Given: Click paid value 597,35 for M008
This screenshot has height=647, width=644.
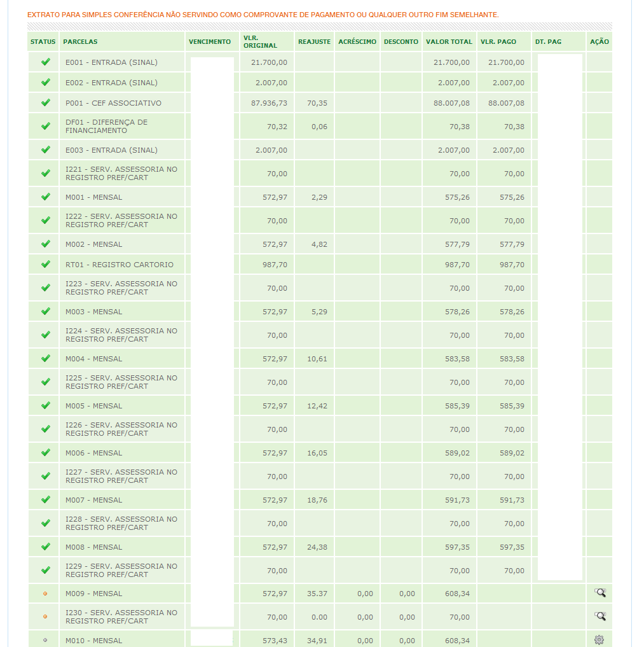Looking at the screenshot, I should [512, 547].
